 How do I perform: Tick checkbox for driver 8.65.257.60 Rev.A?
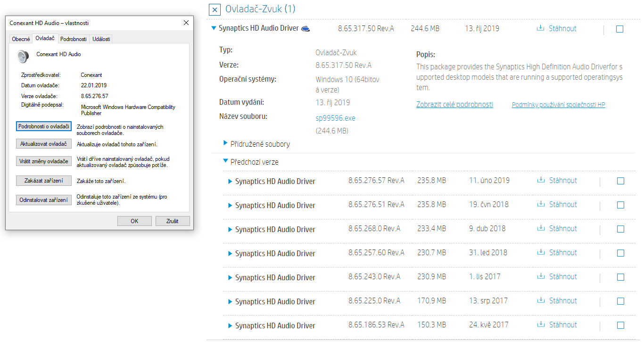[620, 253]
